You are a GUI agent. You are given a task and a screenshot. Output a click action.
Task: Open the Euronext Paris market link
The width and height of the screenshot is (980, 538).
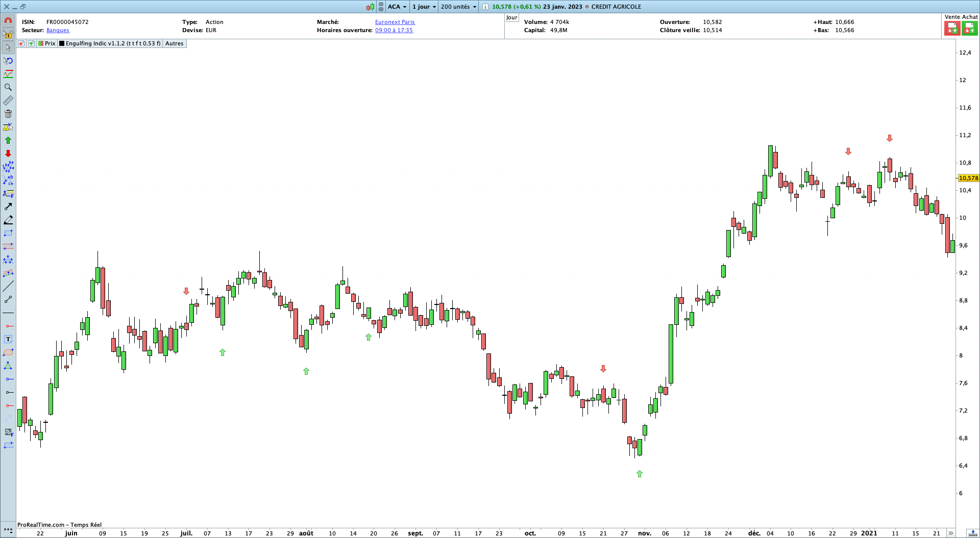(x=395, y=22)
